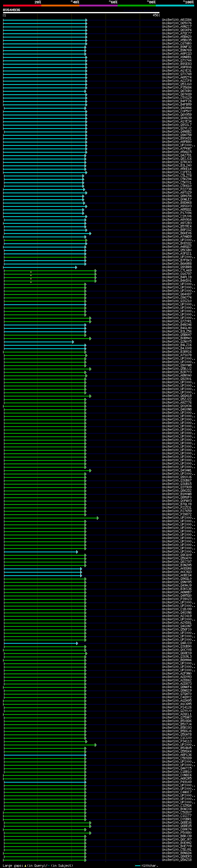Click the cyan alignment bar for UniRef100_Q65076
This screenshot has width=197, height=868.
coord(45,23)
